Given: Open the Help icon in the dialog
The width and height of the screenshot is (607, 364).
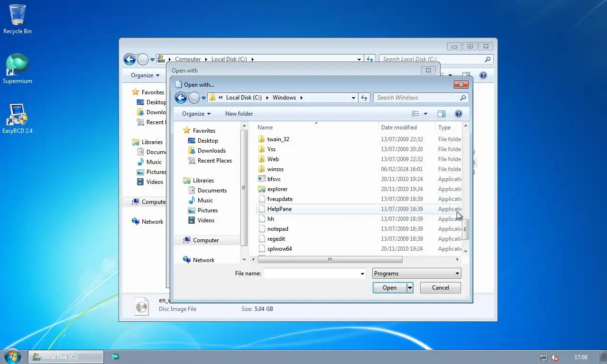Looking at the screenshot, I should coord(458,114).
